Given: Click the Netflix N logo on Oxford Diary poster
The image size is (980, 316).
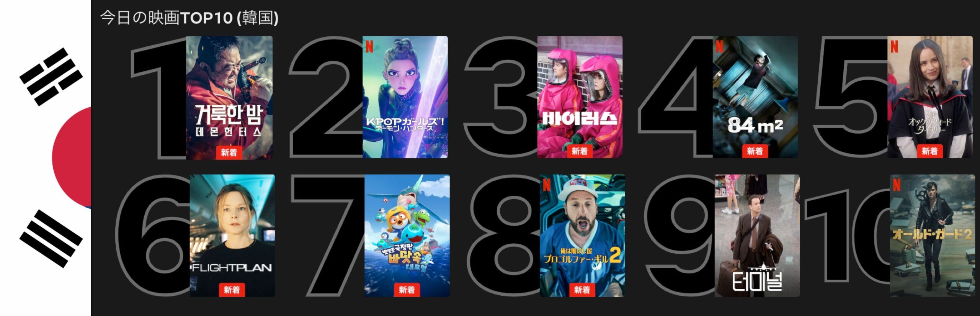Looking at the screenshot, I should click(894, 46).
